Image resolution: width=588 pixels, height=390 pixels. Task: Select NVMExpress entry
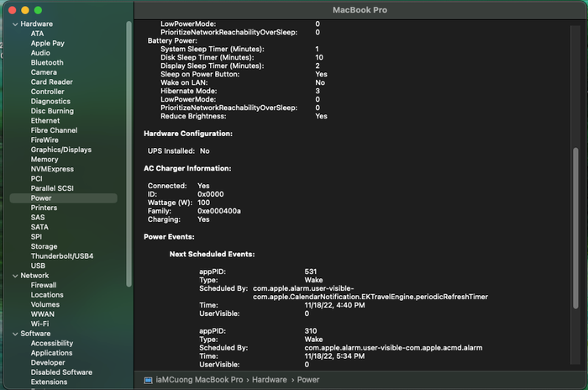coord(52,169)
